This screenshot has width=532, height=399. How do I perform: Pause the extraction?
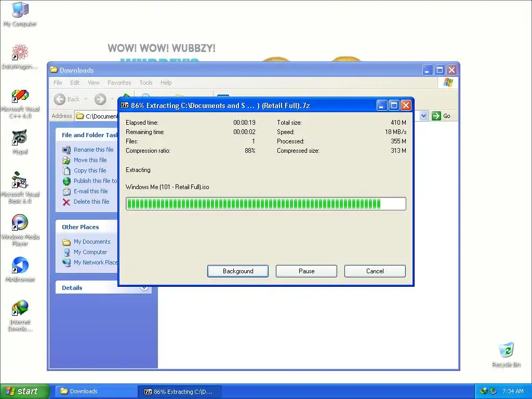click(x=307, y=271)
